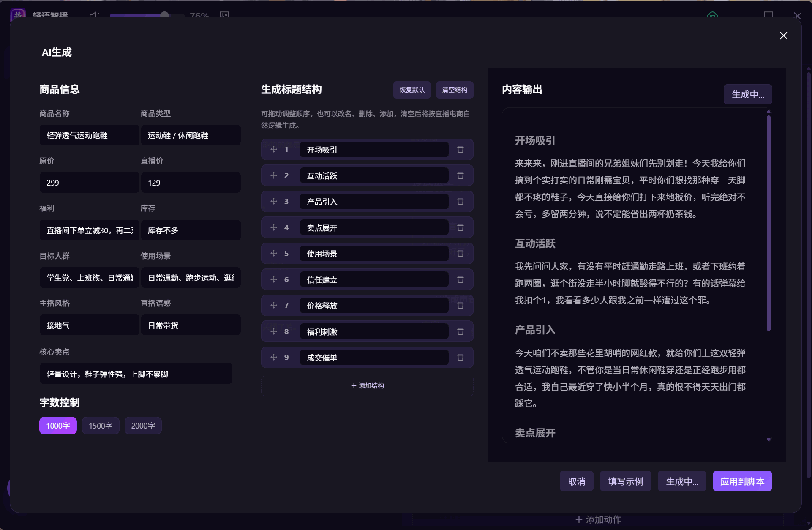Screen dimensions: 812x530
Task: Close the AI生成 dialog with X icon
Action: pyautogui.click(x=783, y=36)
